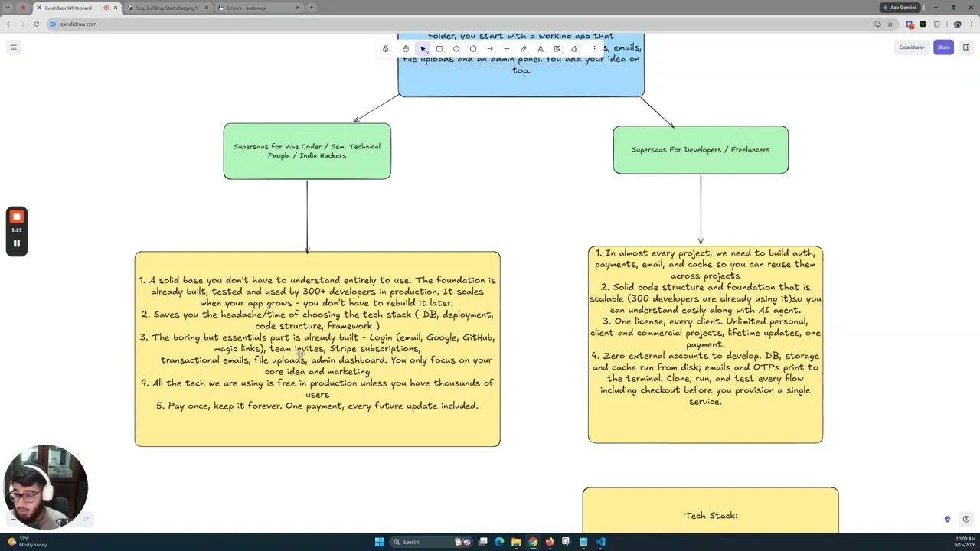Viewport: 980px width, 551px height.
Task: Open the Excalidraw hamburger menu
Action: (13, 47)
